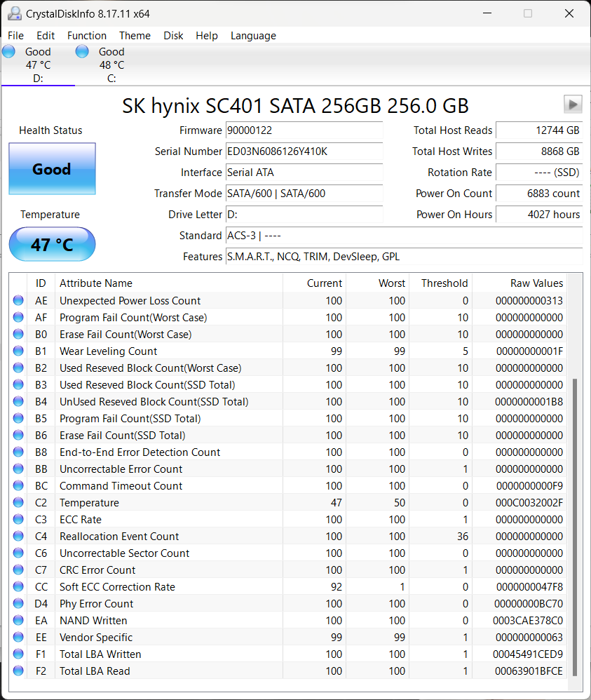The width and height of the screenshot is (591, 700).
Task: Click the Current column header
Action: click(314, 283)
